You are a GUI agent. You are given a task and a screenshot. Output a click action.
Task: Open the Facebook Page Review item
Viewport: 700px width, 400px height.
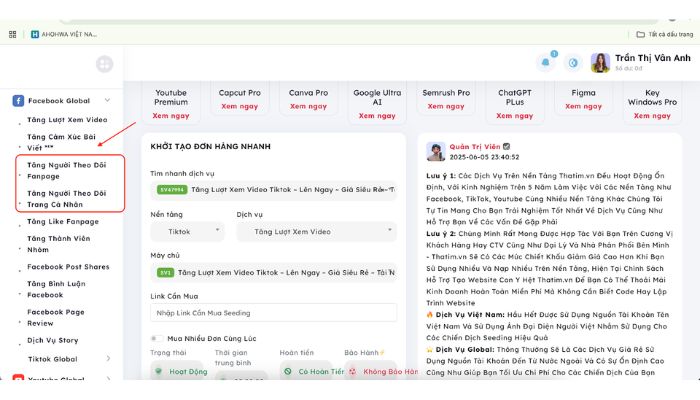coord(55,317)
